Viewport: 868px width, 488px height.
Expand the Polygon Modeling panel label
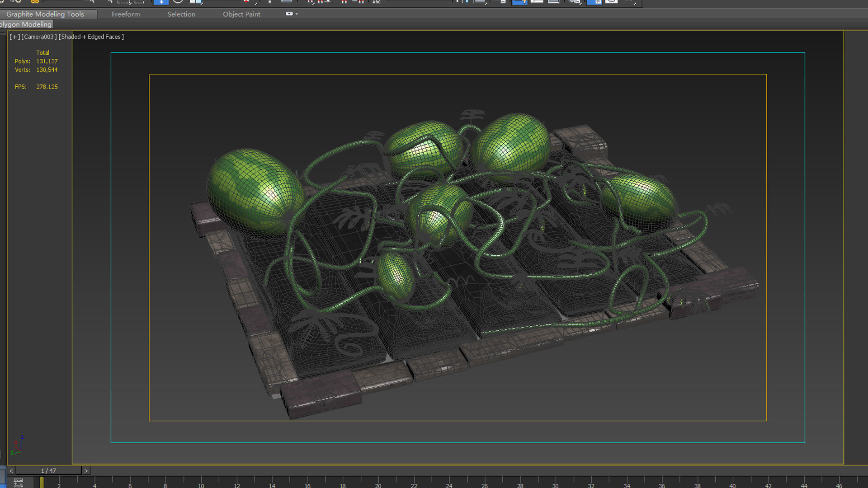[x=26, y=24]
